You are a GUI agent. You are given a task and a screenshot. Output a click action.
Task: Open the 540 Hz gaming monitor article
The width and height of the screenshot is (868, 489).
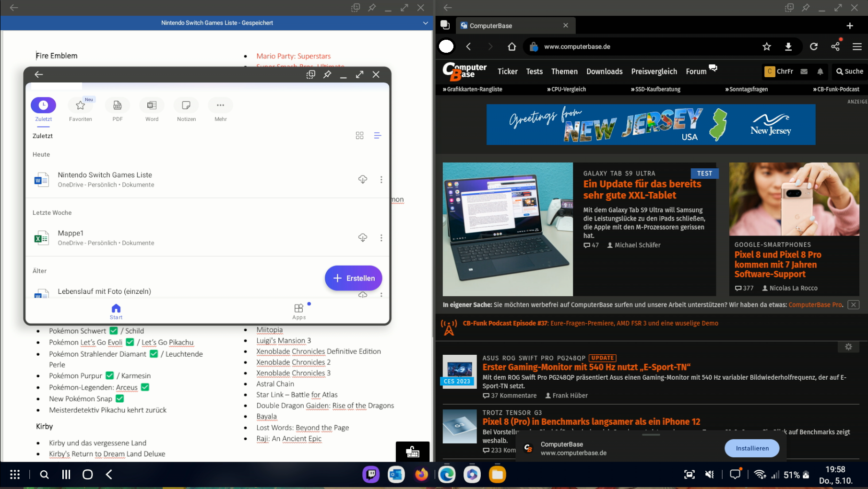[586, 367]
